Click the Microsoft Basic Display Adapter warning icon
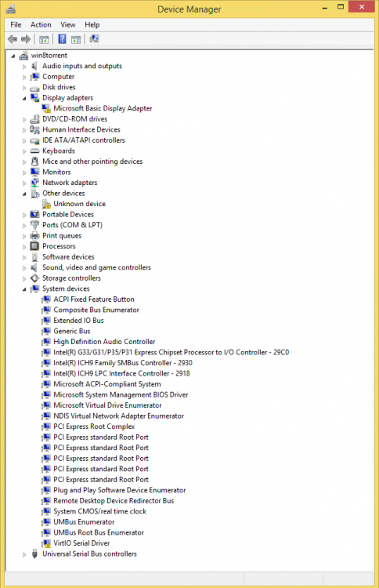379x588 pixels. 46,108
